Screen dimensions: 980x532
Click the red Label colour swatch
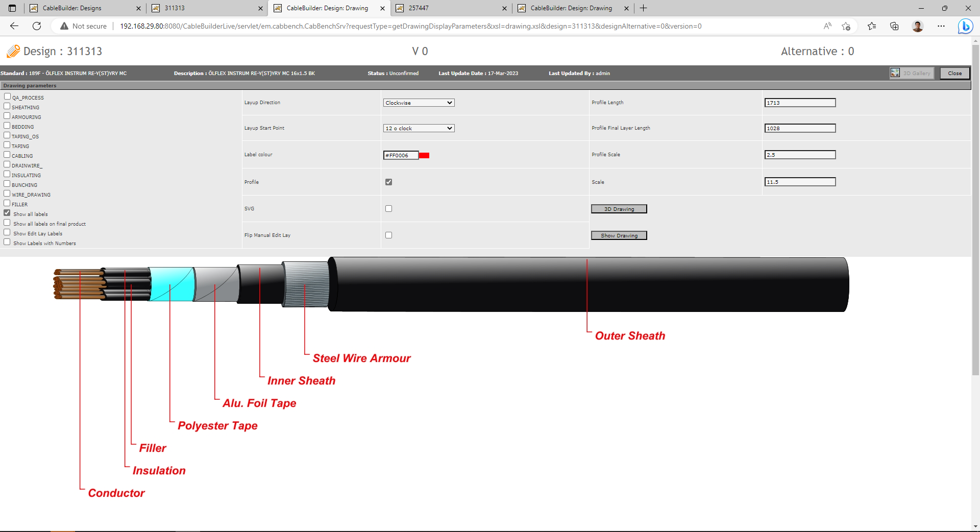[424, 156]
